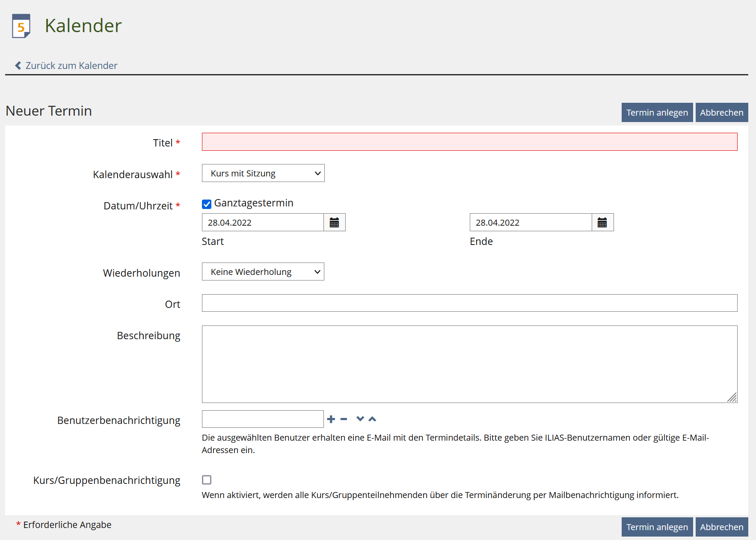Click inside the Beschreibung text area
Screen dimensions: 756x540
tap(469, 364)
